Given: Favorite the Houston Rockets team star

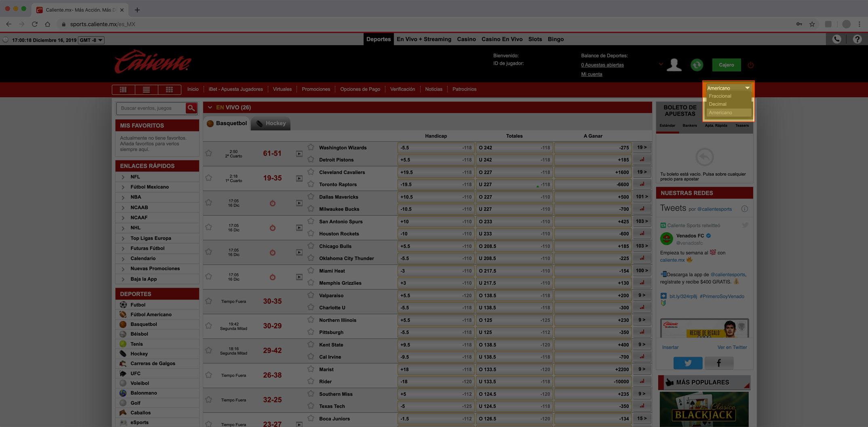Looking at the screenshot, I should click(311, 233).
